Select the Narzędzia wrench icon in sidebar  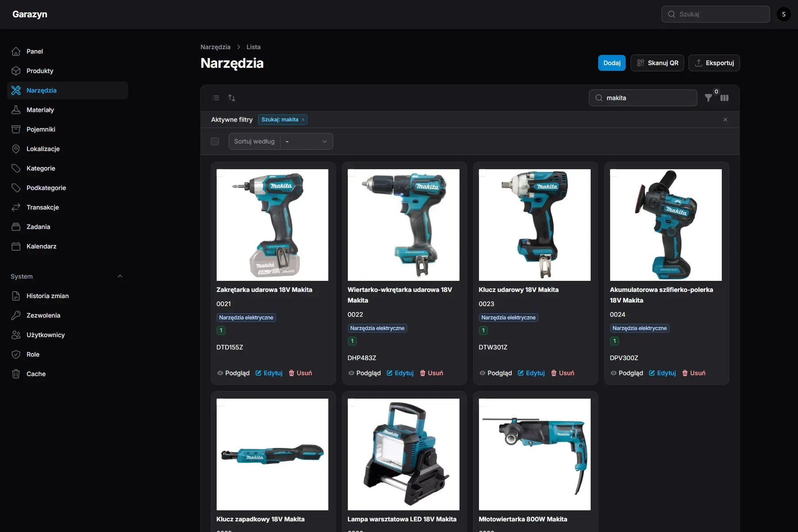coord(16,90)
